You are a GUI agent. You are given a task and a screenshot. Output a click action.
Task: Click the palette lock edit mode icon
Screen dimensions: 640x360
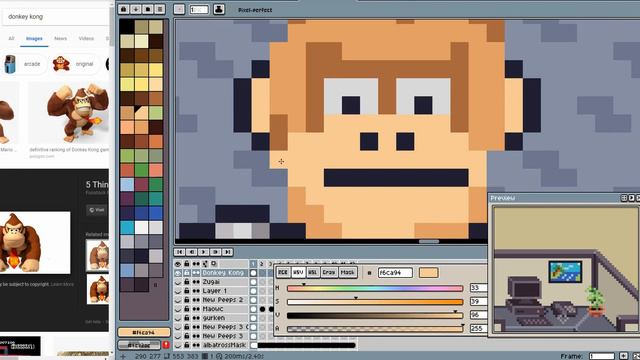point(124,9)
